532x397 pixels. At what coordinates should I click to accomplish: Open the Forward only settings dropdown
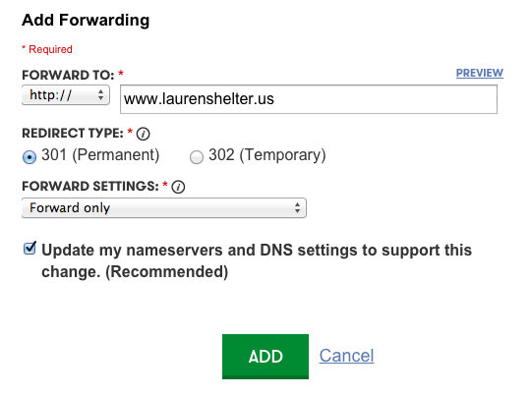click(164, 207)
